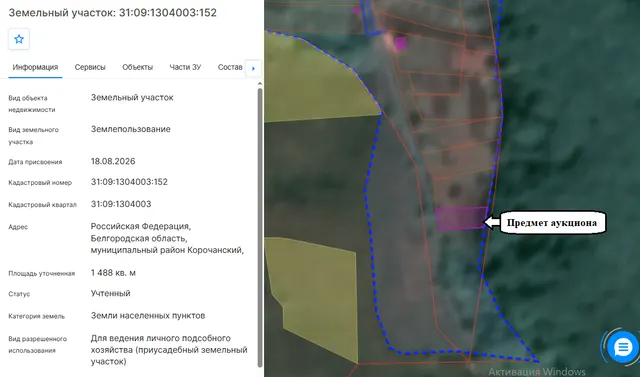640x377 pixels.
Task: Click the date 18.08.2026
Action: 113,161
